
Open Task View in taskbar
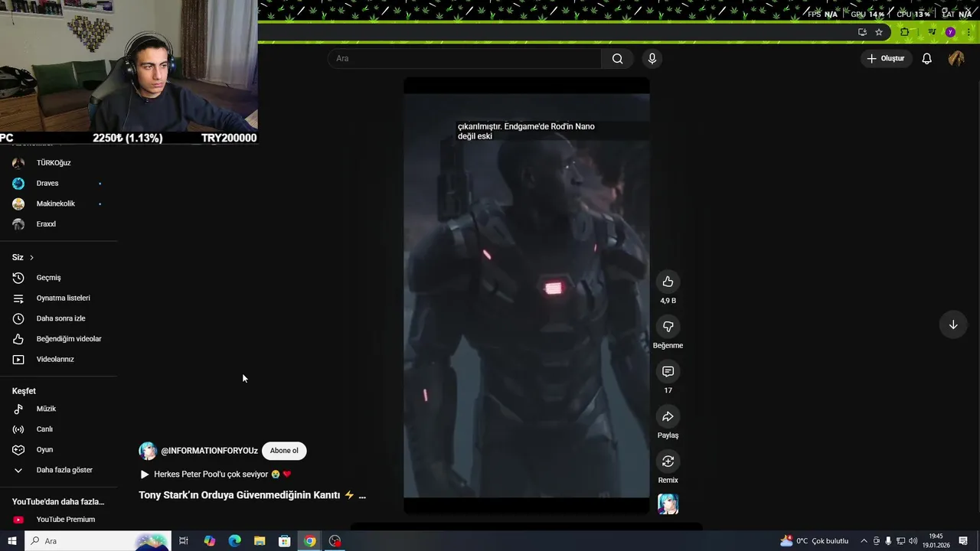(x=184, y=541)
